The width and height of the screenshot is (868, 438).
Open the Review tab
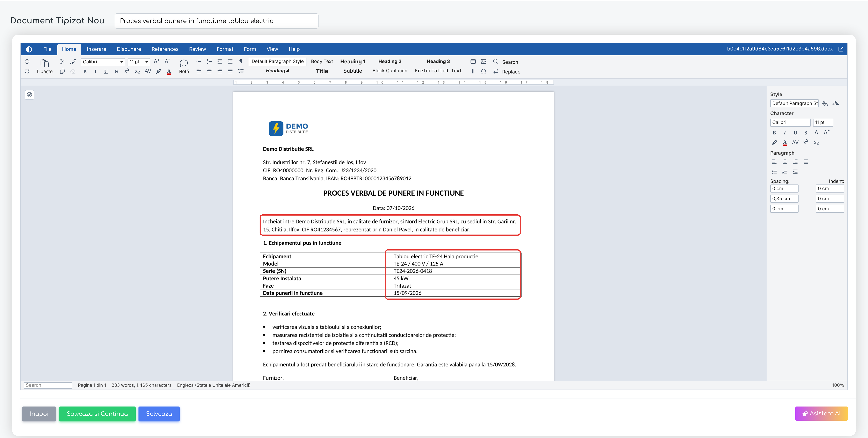[197, 49]
